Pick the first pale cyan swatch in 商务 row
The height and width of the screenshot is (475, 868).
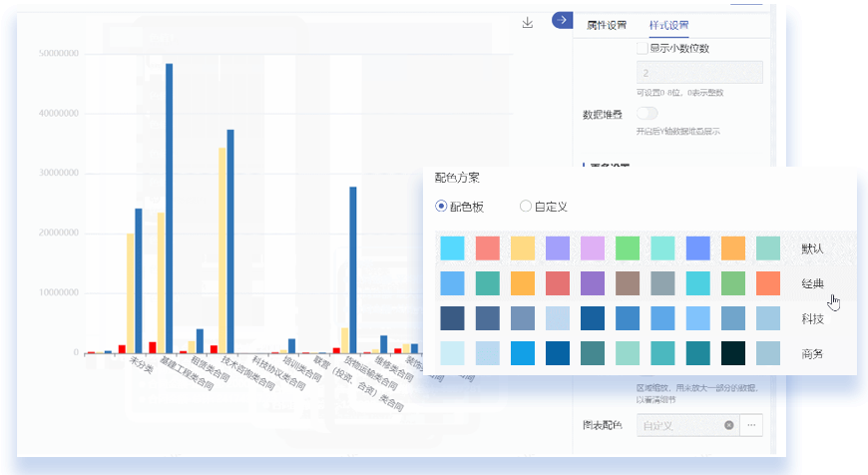coord(452,353)
